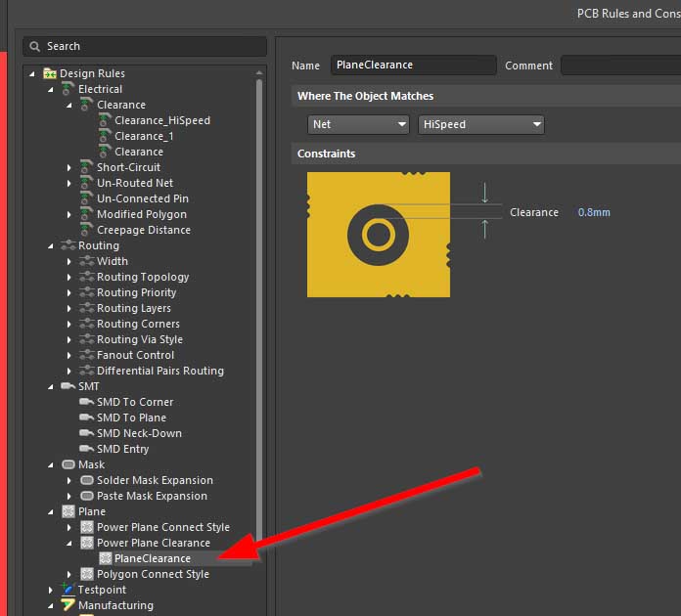
Task: Select the PlaneClearance rule in tree
Action: [152, 558]
